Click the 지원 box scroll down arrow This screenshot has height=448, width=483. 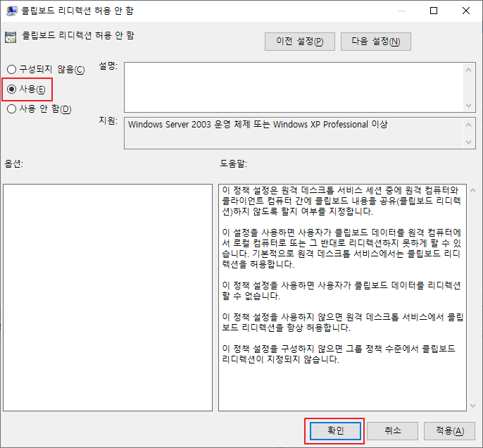[468, 142]
